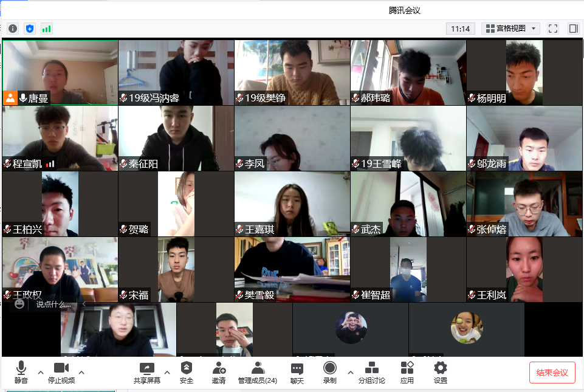Screen dimensions: 584x392
Task: Click the red 结束会议 button
Action: coord(552,373)
